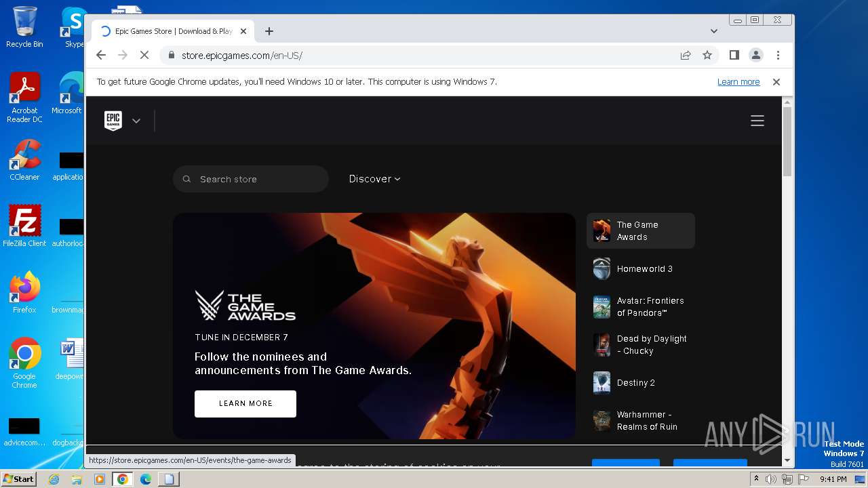Close the Epic Games Store tab
The height and width of the screenshot is (488, 868).
click(243, 31)
